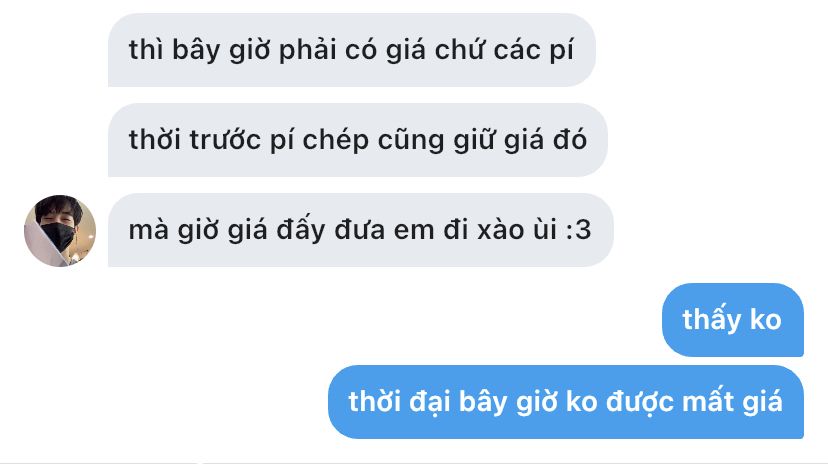Select the blue message 'thời đại bây giờ ko được mất giá'
The image size is (828, 465).
pyautogui.click(x=566, y=402)
